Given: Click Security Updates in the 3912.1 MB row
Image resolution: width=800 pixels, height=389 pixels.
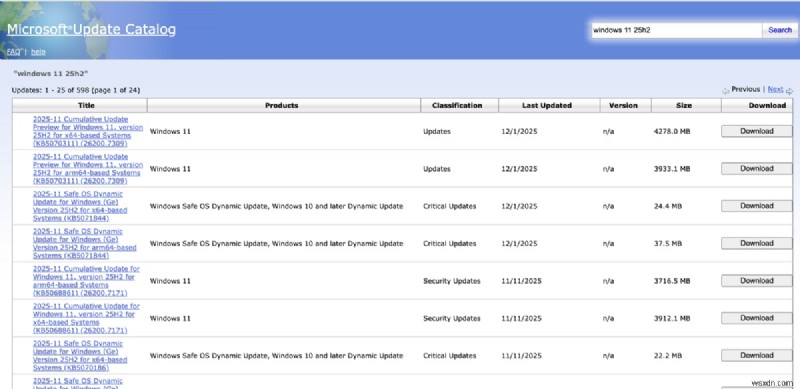Looking at the screenshot, I should pos(452,318).
